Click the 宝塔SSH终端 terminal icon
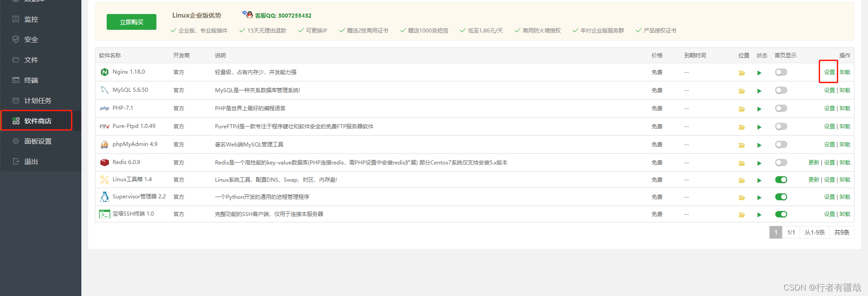868x296 pixels. (104, 214)
